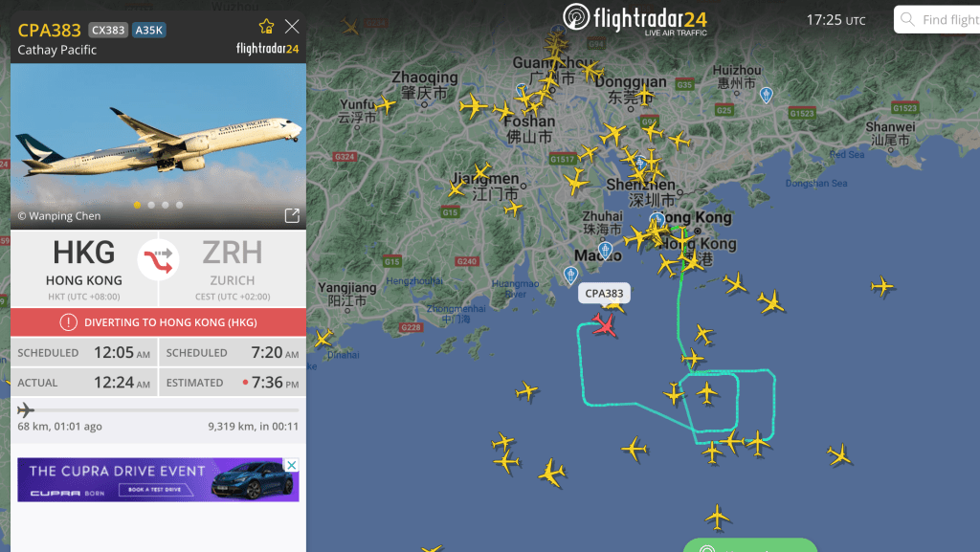980x552 pixels.
Task: Close the CPA383 flight details panel
Action: 292,26
